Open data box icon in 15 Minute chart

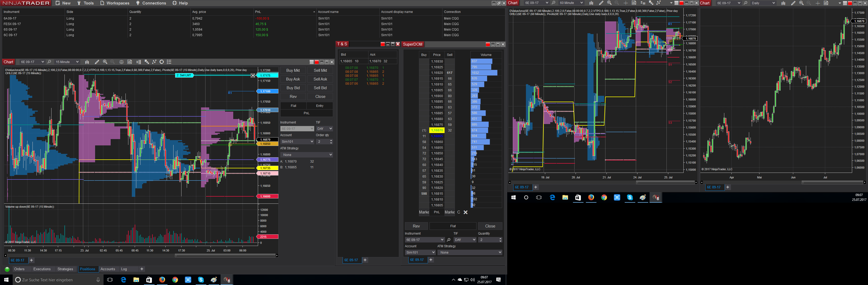pos(130,62)
